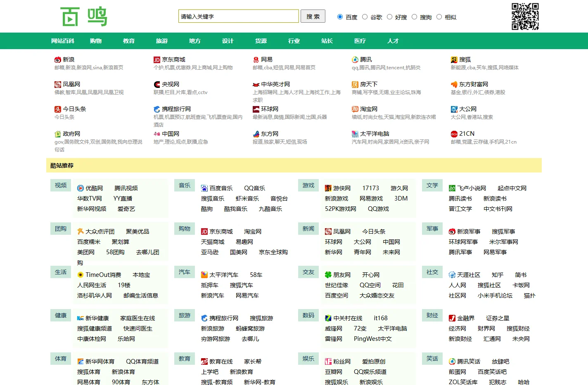Click the 优酷网 play icon

coord(81,189)
